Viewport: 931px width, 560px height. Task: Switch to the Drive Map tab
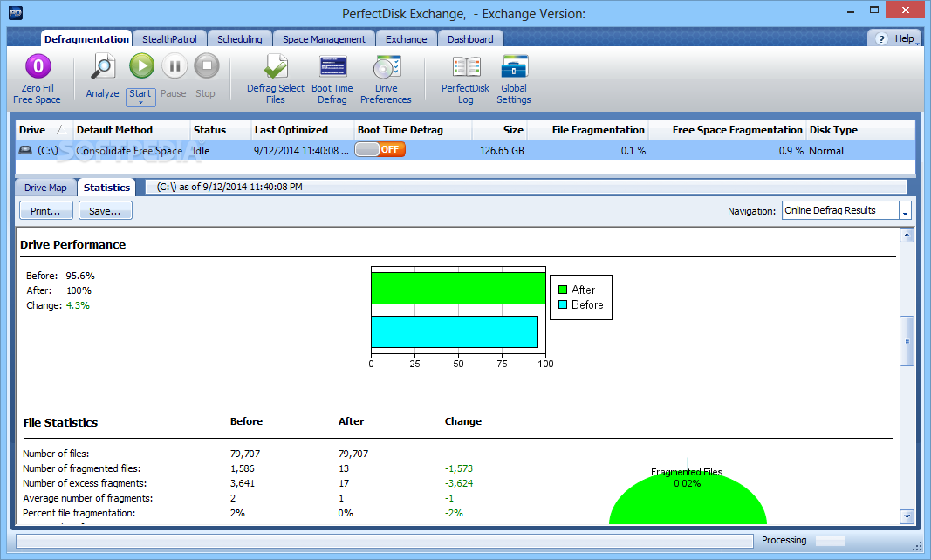[x=45, y=188]
